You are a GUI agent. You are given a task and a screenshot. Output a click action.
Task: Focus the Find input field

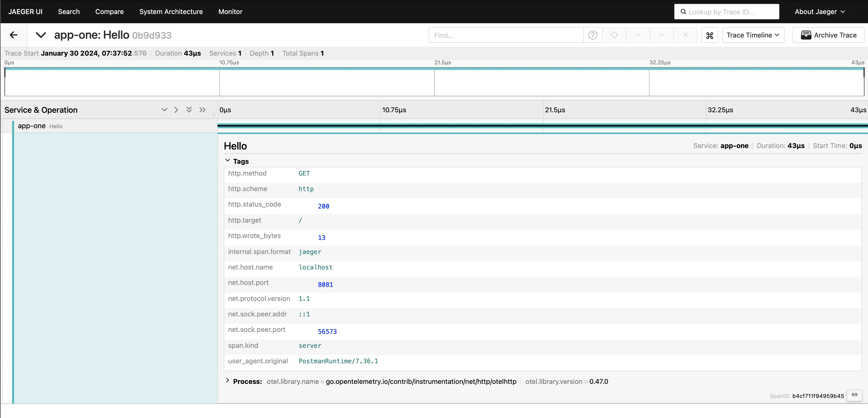[506, 35]
